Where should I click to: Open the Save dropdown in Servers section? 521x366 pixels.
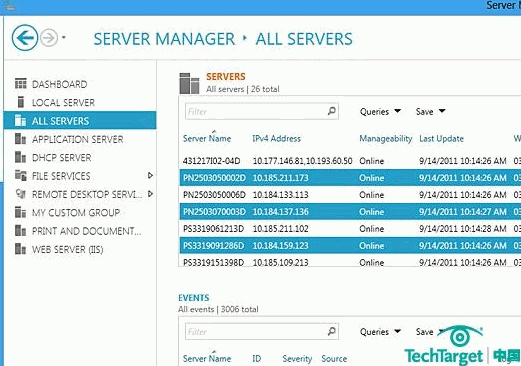click(x=430, y=111)
